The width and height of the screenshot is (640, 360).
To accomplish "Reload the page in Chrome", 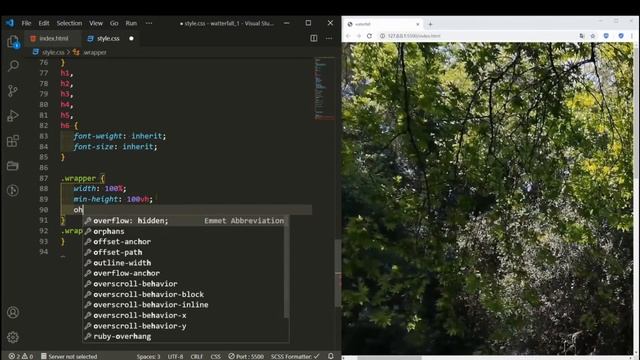I will 369,36.
